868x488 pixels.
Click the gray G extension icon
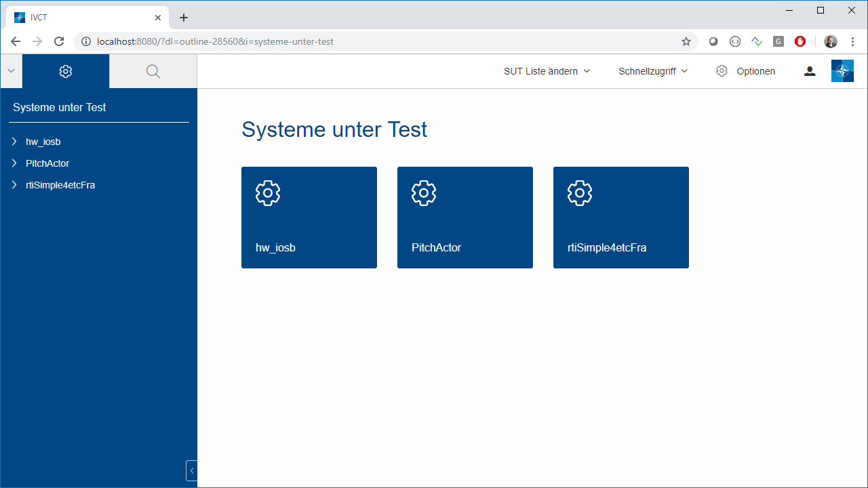[778, 41]
